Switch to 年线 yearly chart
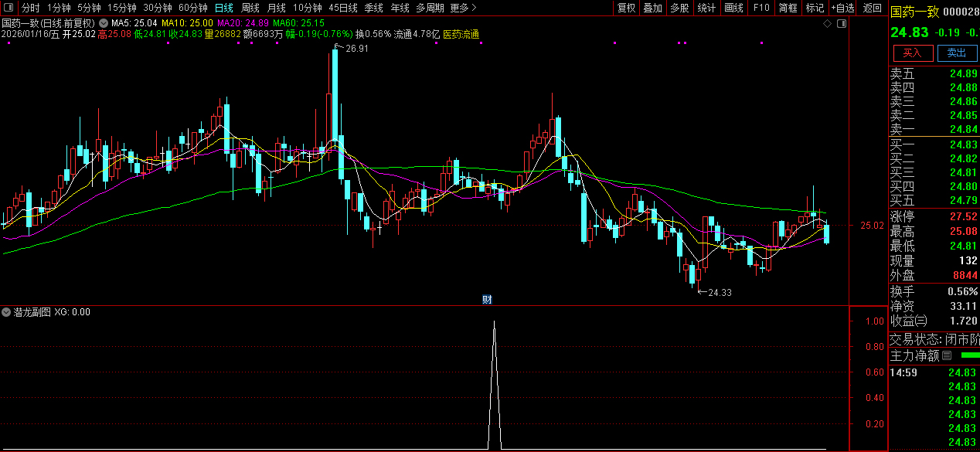 400,8
